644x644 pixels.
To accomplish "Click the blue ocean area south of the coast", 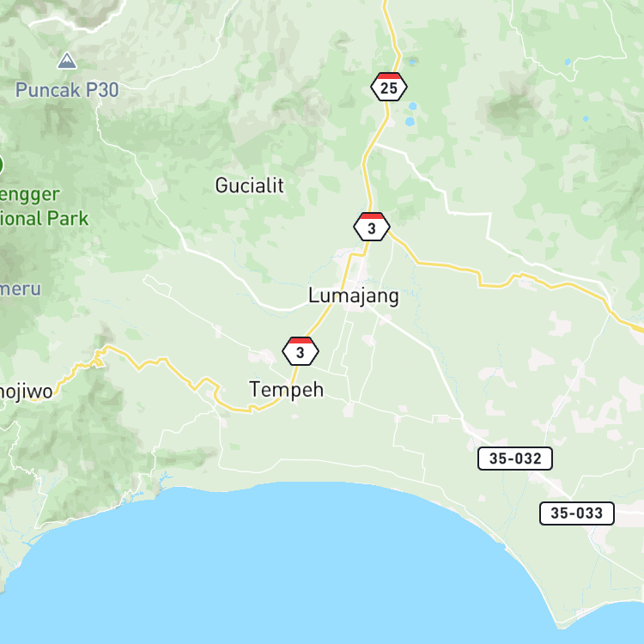I will [x=288, y=567].
